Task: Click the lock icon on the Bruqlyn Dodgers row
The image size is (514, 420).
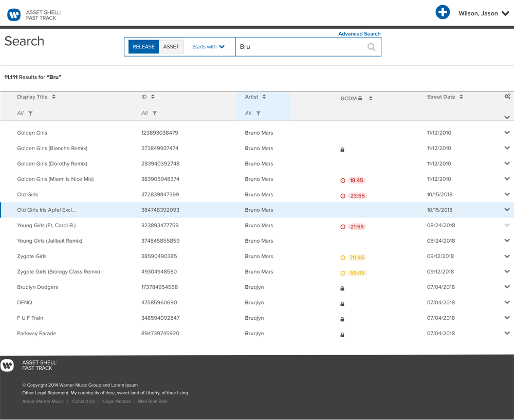Action: [342, 288]
